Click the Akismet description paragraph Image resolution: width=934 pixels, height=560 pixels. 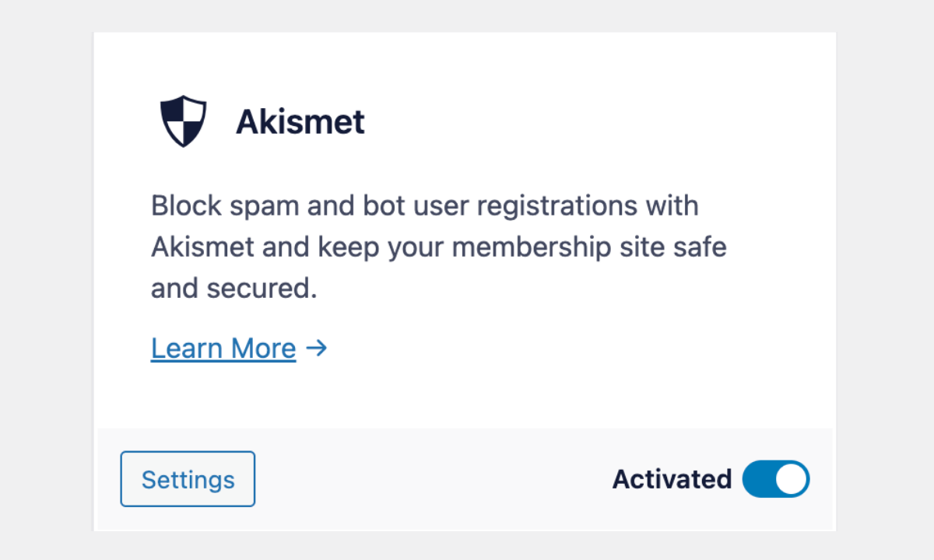tap(438, 247)
